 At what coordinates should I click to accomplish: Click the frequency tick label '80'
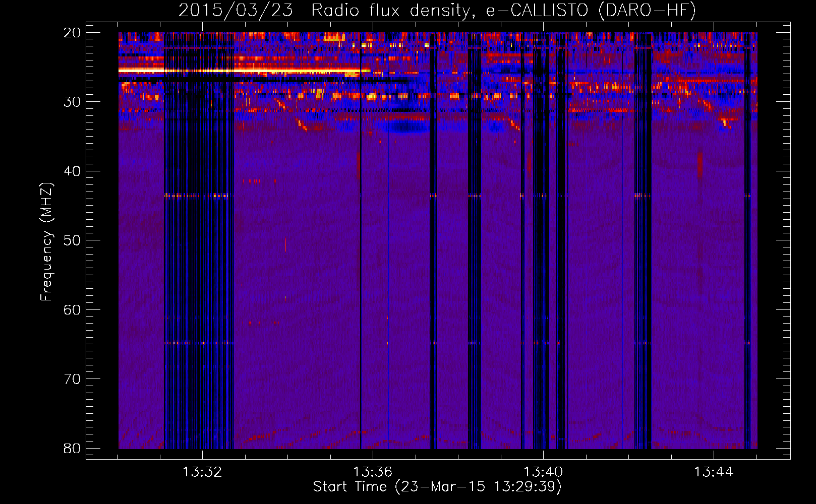tap(72, 448)
